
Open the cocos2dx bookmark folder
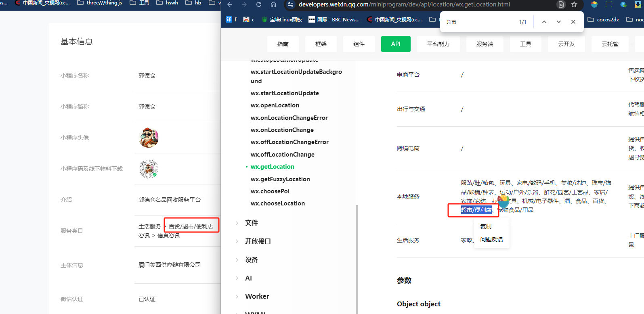pyautogui.click(x=603, y=19)
